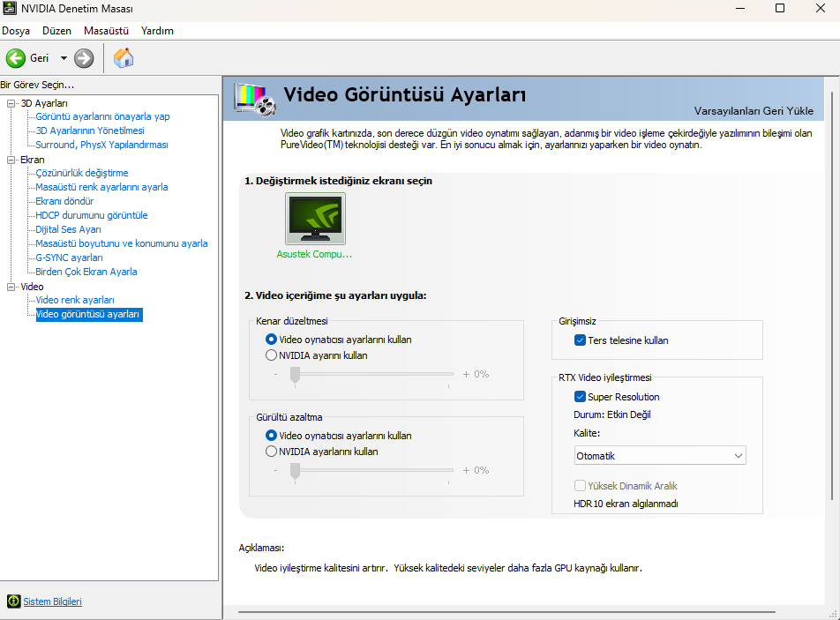Click the Sistem Bilgileri info icon
Viewport: 840px width, 620px height.
(x=13, y=601)
